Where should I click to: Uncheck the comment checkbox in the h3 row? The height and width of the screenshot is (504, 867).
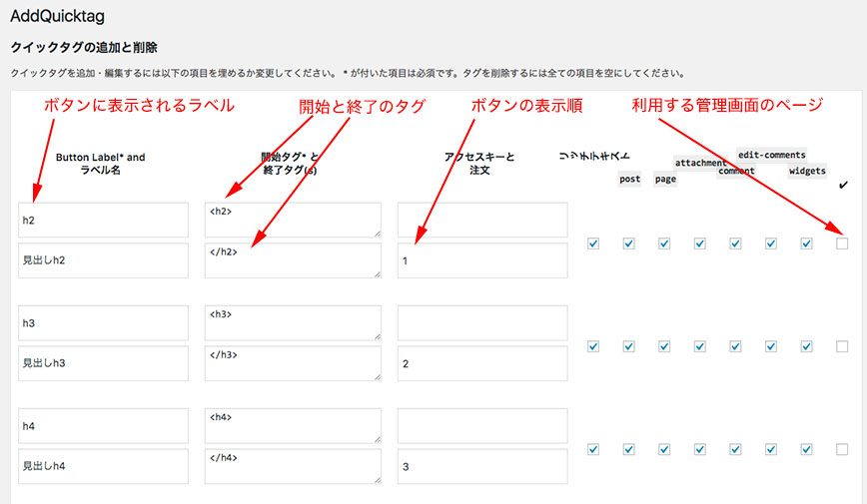click(735, 346)
